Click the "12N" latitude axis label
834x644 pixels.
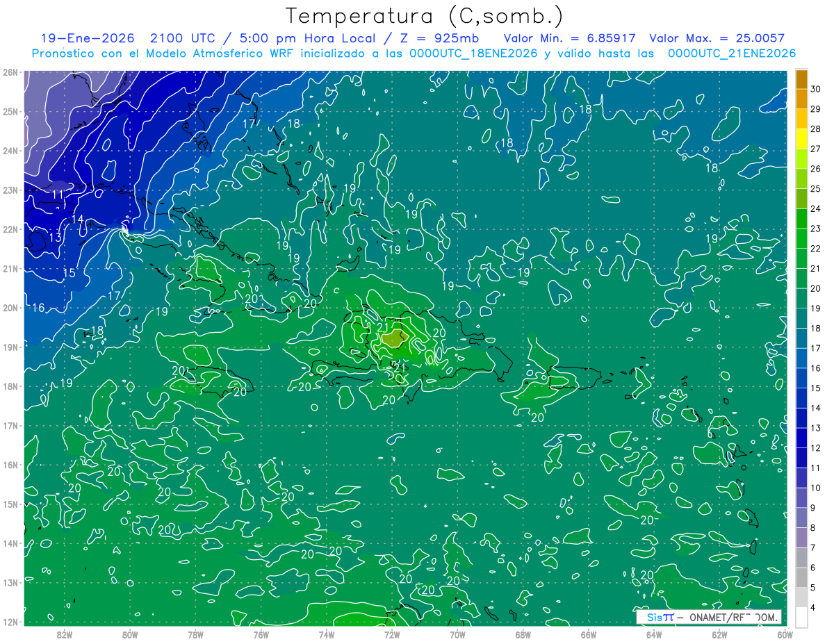[10, 622]
